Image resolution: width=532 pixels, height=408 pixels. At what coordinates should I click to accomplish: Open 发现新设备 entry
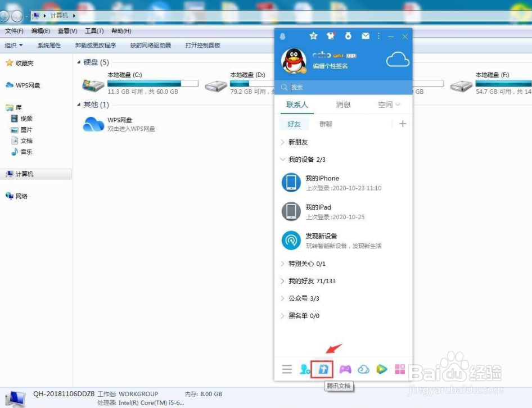[x=344, y=241]
